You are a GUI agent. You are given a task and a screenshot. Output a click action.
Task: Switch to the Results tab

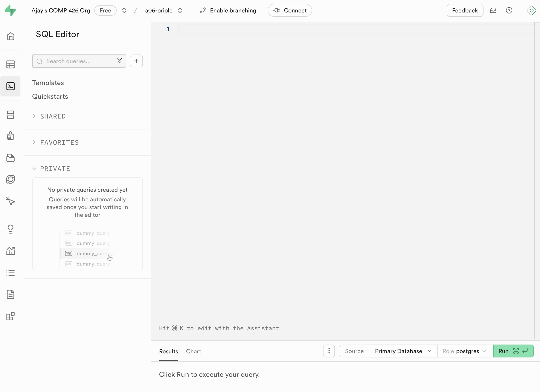[x=169, y=351]
